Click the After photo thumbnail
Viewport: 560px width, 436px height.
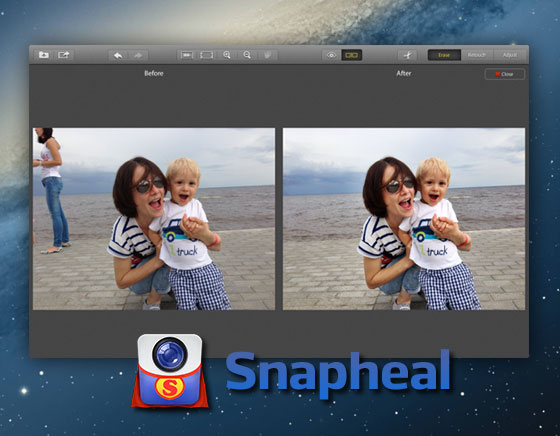click(x=404, y=219)
